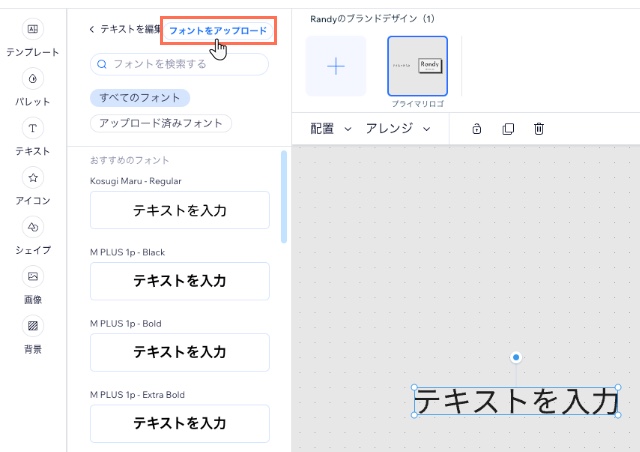Select the テキスト text tool icon
Image resolution: width=640 pixels, height=452 pixels.
click(x=33, y=128)
